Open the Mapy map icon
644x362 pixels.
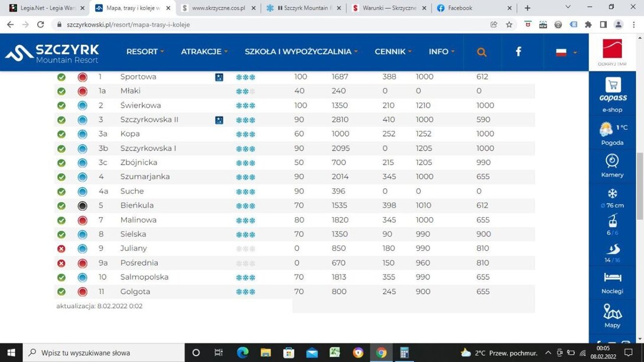[612, 312]
